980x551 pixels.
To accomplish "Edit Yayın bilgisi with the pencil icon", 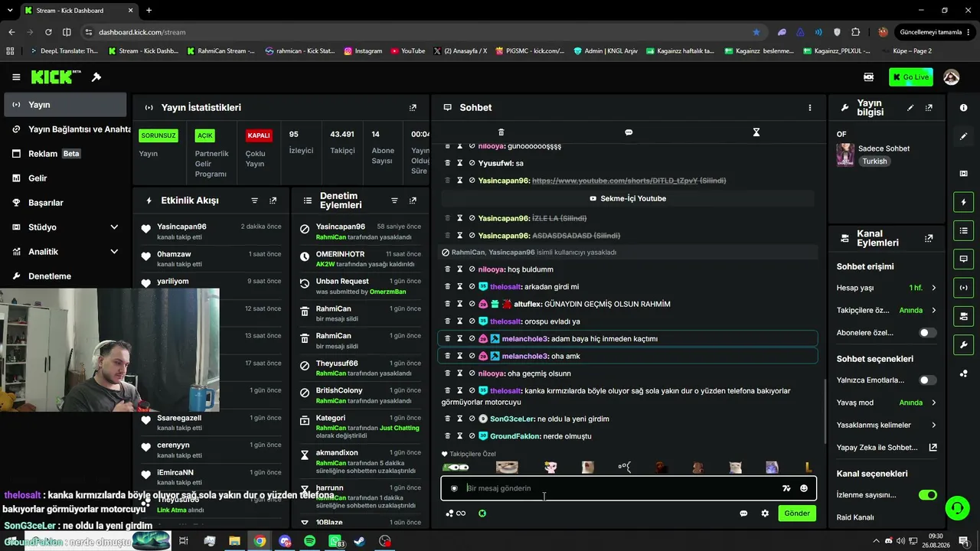I will click(910, 108).
